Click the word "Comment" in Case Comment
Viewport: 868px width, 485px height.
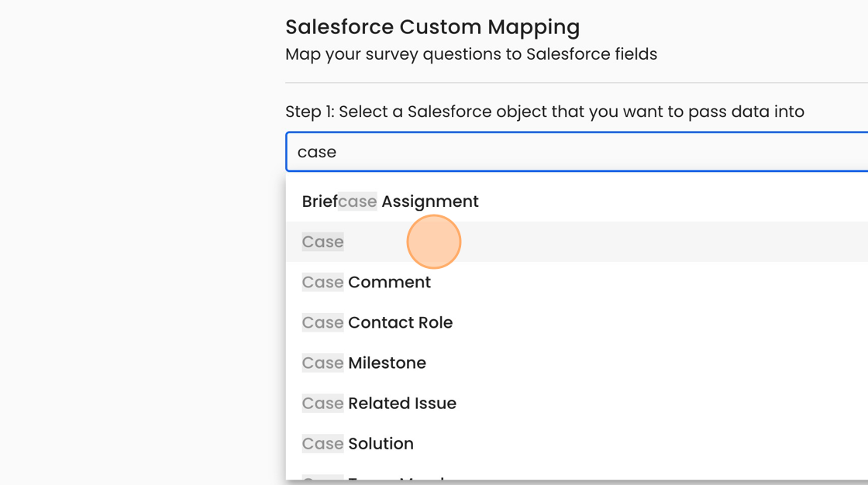(389, 282)
